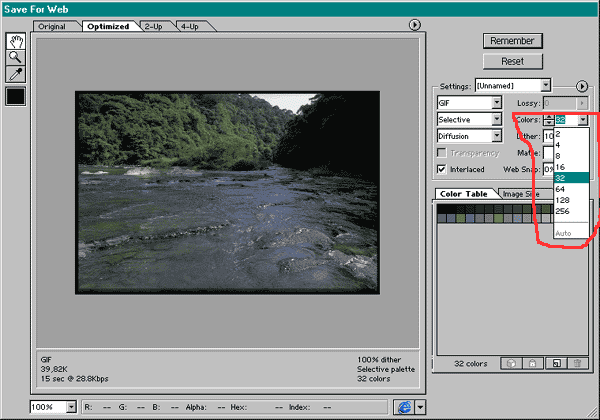Click the Remember button
This screenshot has width=600, height=420.
pos(513,41)
